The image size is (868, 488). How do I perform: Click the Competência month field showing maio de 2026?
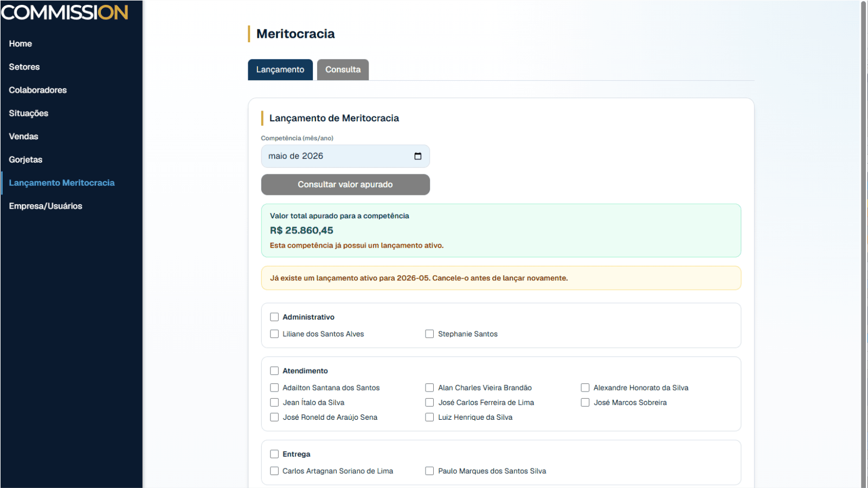(x=345, y=156)
